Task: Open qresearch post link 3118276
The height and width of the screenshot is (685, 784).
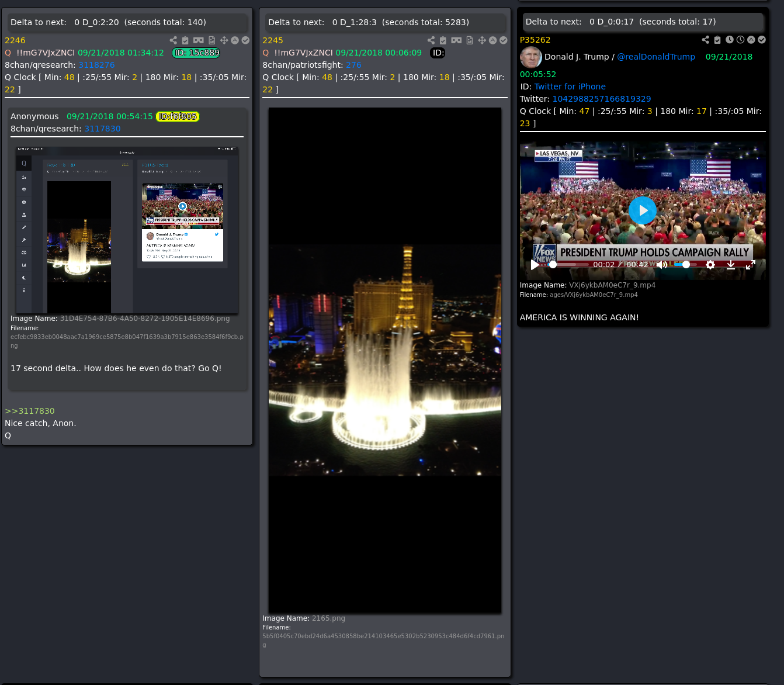Action: tap(96, 65)
